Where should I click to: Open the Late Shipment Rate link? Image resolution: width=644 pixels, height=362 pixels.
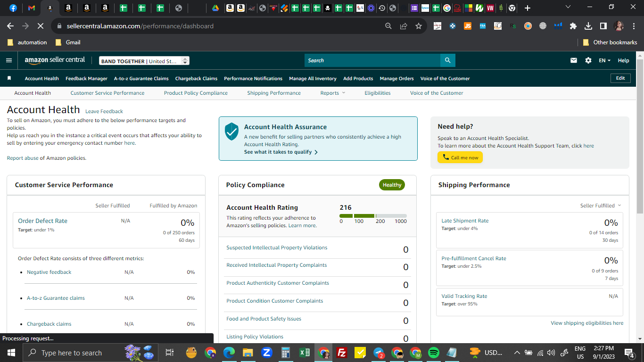click(465, 221)
